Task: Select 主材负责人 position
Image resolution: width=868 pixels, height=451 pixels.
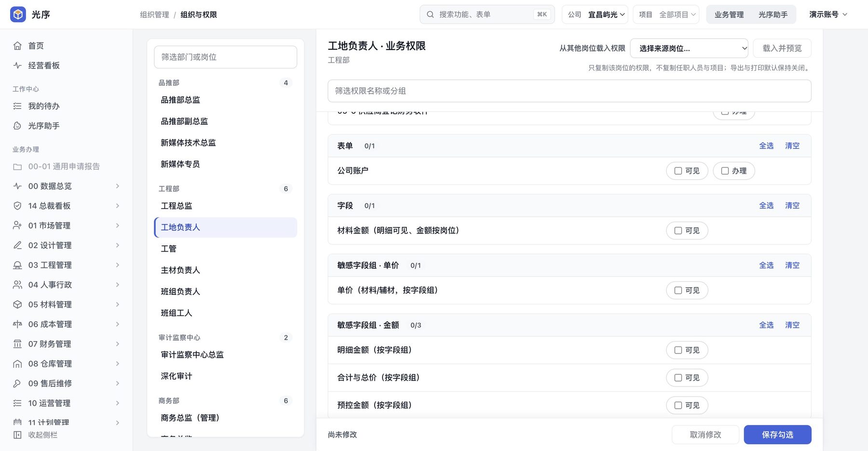Action: 226,270
